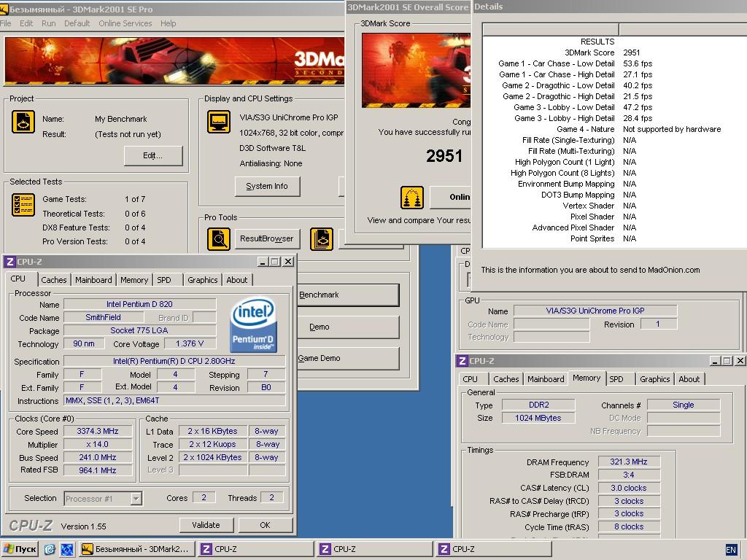The image size is (747, 560).
Task: Click the CPU-Z title bar Z icon at left
Action: pos(10,262)
